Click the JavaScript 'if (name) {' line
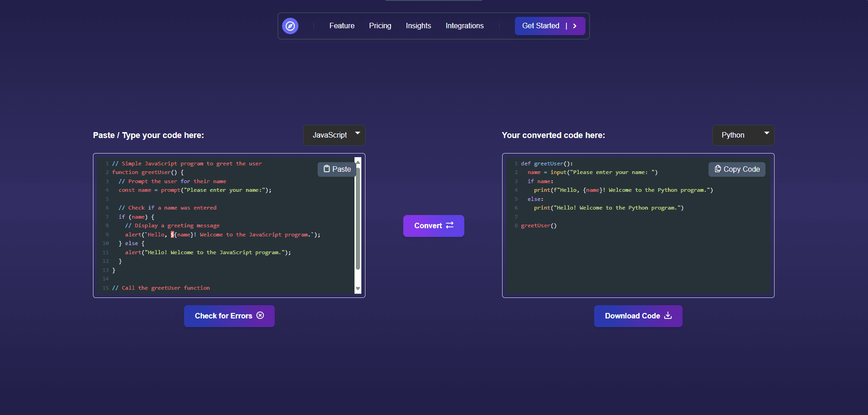Viewport: 868px width, 415px height. (137, 217)
